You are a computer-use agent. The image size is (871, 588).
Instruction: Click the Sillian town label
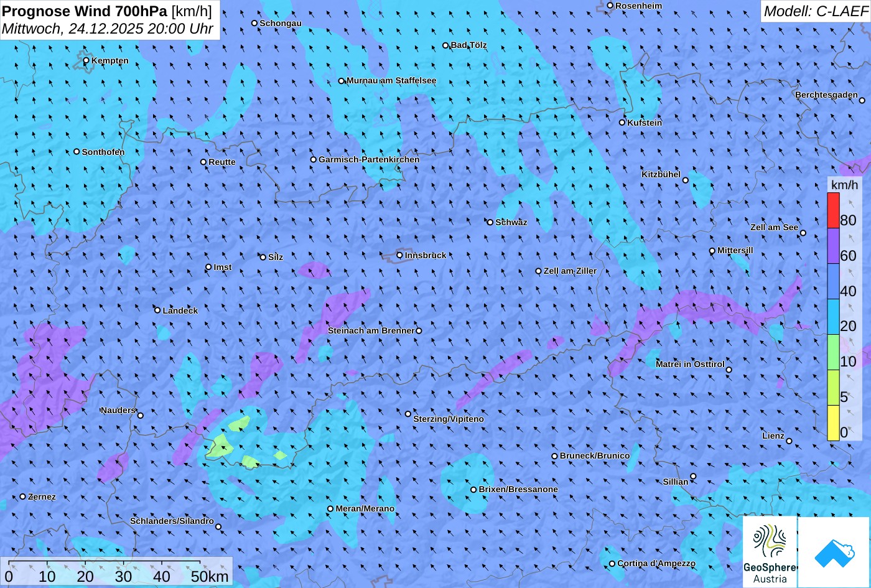676,482
